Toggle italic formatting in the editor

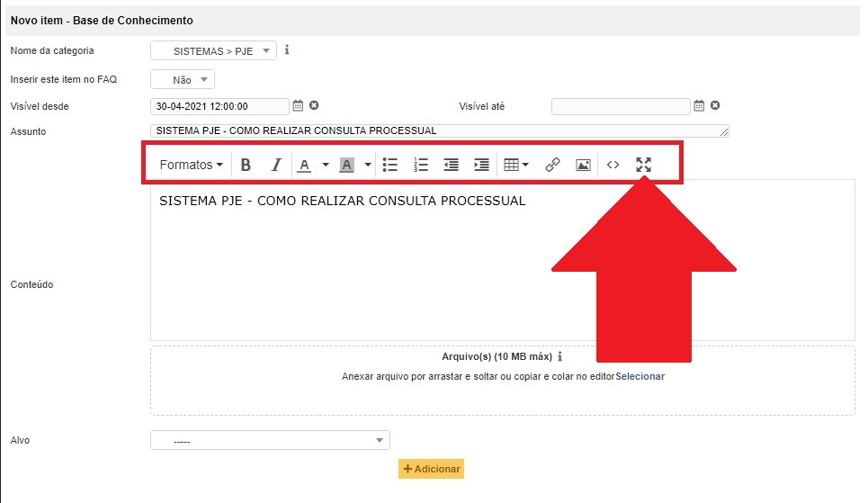[x=275, y=165]
